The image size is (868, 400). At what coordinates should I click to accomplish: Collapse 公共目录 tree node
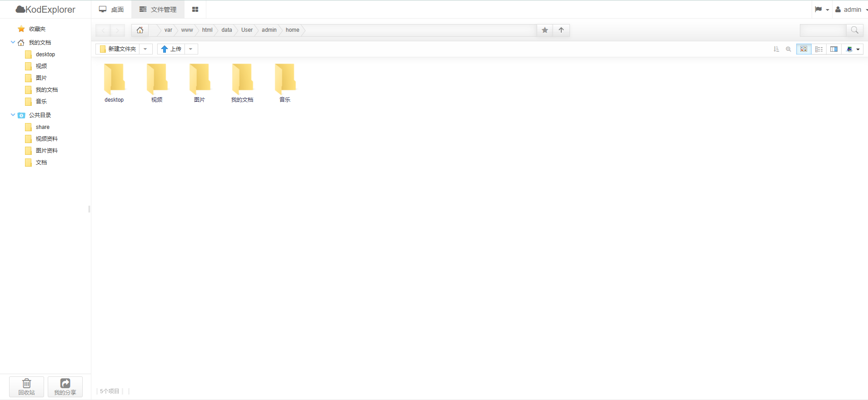13,115
